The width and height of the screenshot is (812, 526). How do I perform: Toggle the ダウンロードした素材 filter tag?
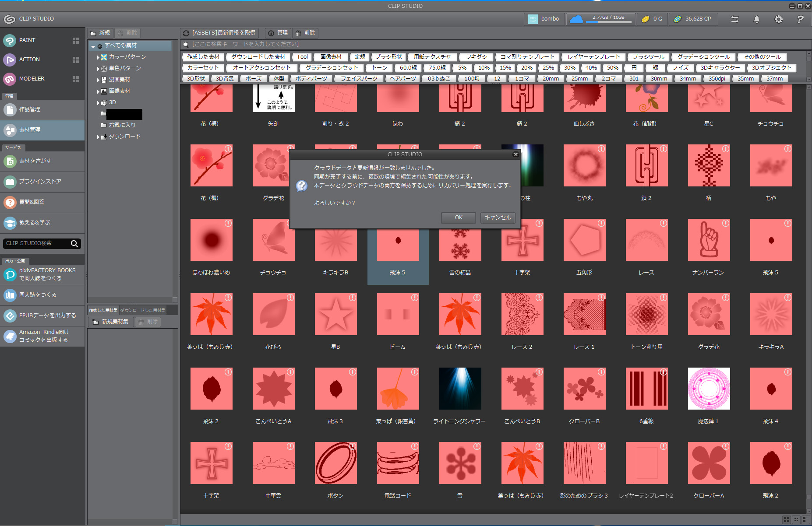(x=258, y=57)
